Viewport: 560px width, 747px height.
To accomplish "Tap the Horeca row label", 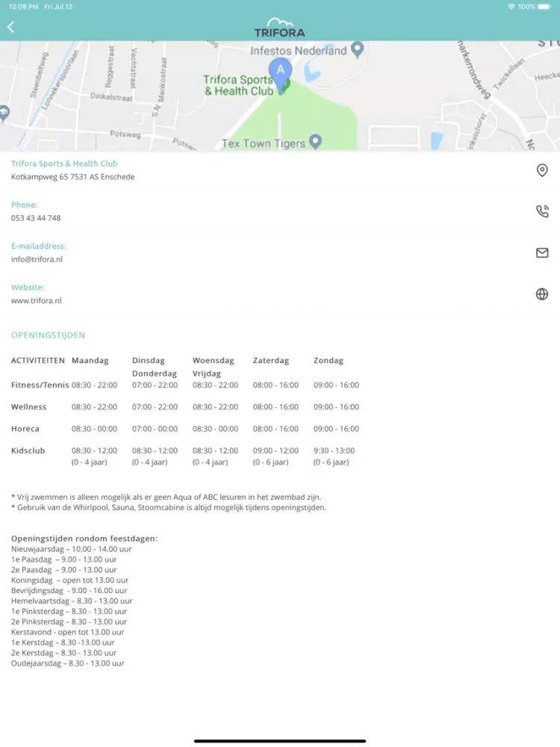I will (25, 429).
